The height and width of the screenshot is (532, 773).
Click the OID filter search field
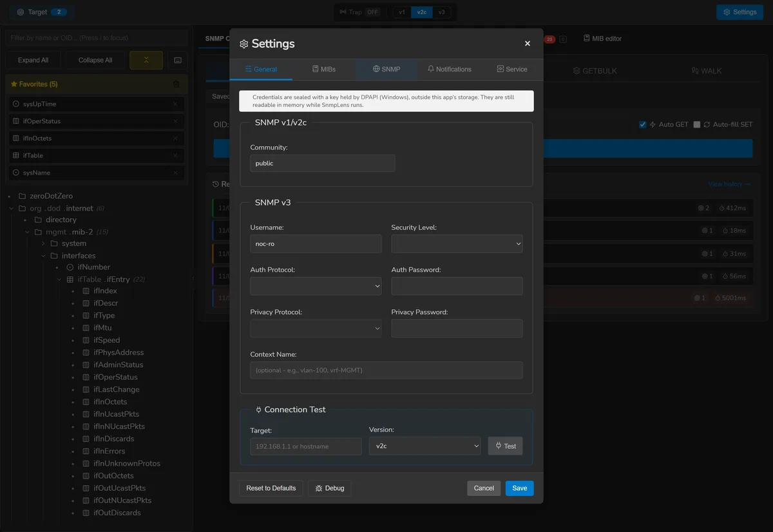[97, 38]
